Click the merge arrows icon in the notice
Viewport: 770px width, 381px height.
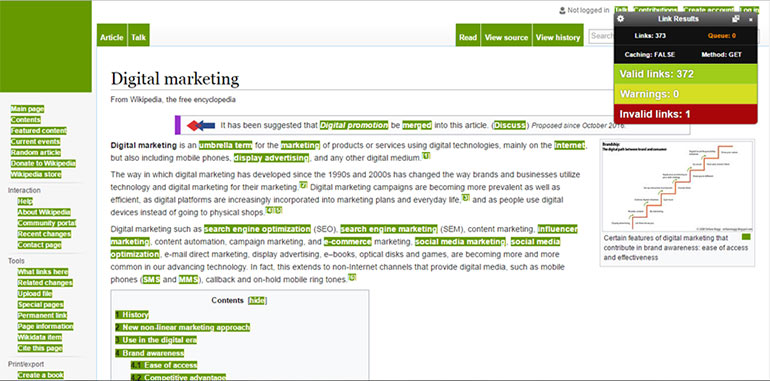coord(201,125)
